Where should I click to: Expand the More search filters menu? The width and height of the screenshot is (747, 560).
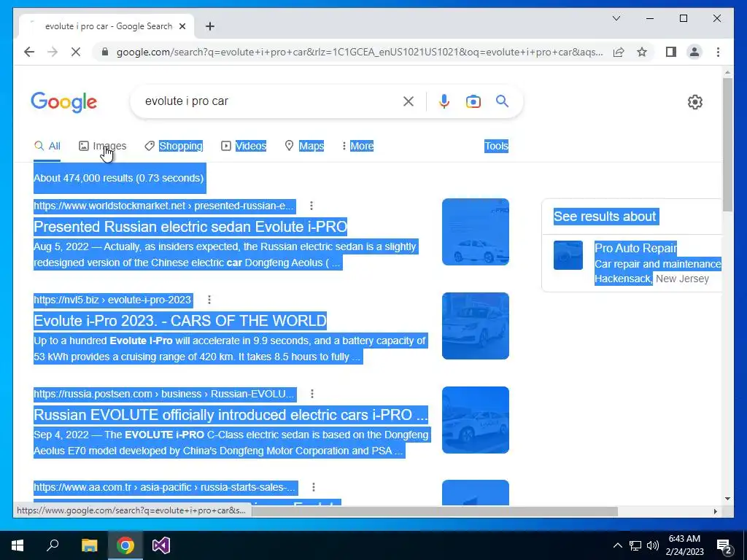tap(357, 146)
